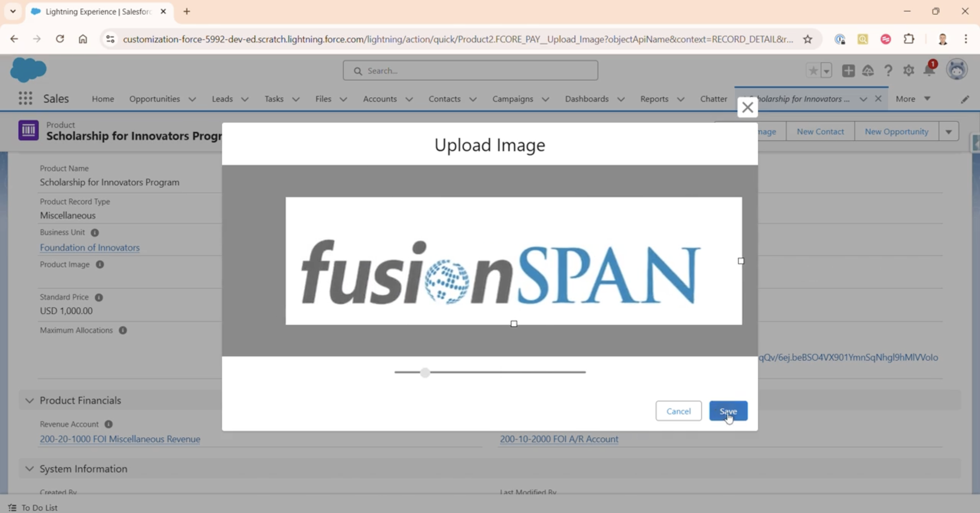
Task: Open the browser Extensions puzzle icon
Action: click(909, 39)
